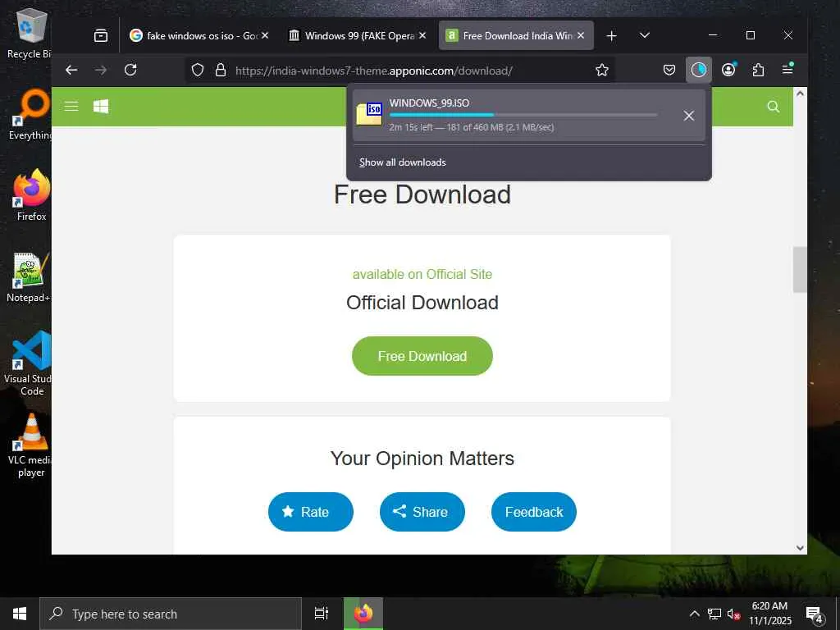This screenshot has height=630, width=840.
Task: Open the extensions puzzle icon
Action: [x=758, y=70]
